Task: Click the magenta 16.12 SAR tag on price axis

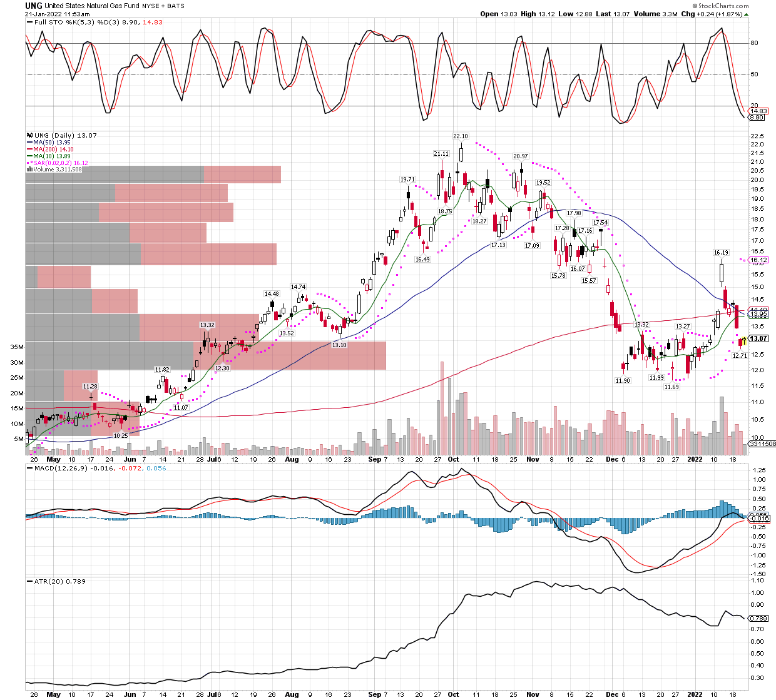Action: point(759,260)
